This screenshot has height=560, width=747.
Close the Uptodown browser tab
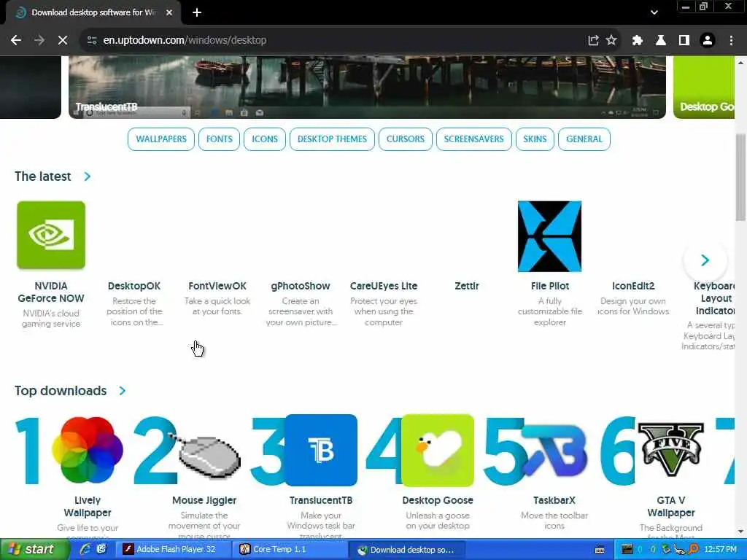[x=169, y=12]
